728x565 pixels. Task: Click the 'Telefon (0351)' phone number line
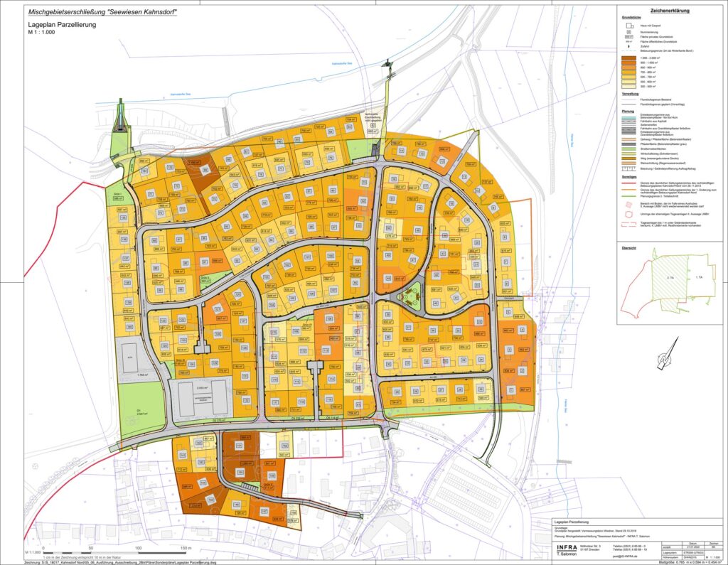(629, 546)
